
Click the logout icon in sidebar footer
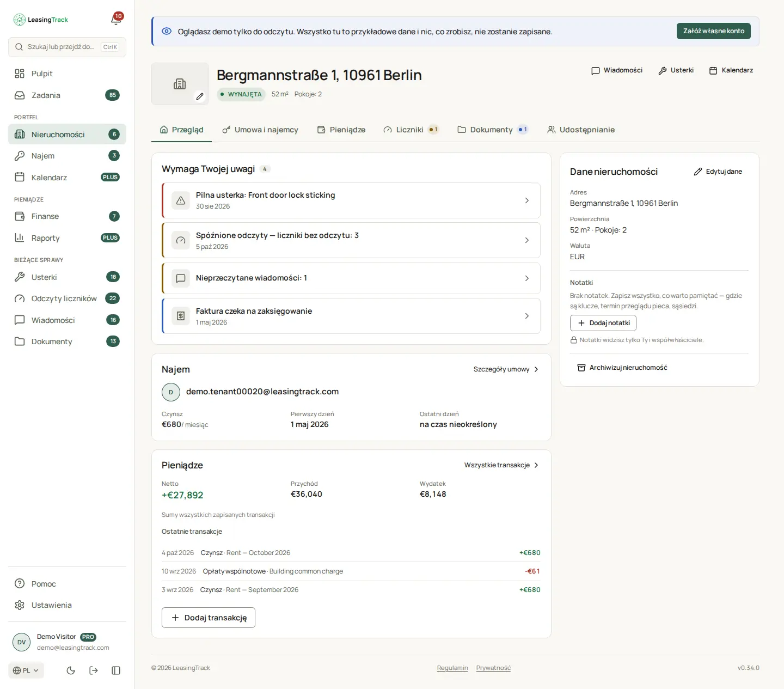point(94,670)
